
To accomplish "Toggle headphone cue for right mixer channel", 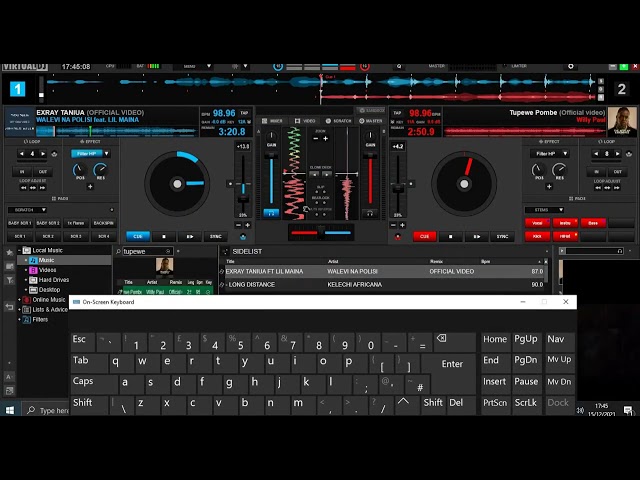I will click(x=370, y=213).
